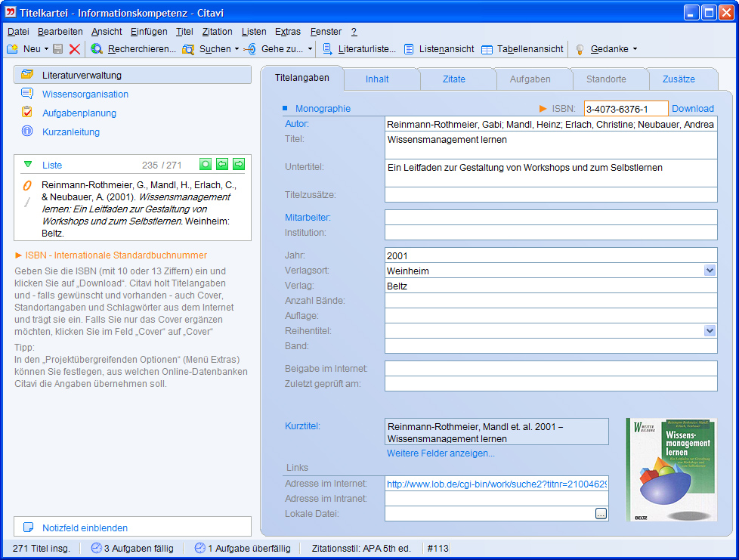Viewport: 739px width, 560px height.
Task: Toggle the Liste green triangle expander
Action: tap(28, 165)
